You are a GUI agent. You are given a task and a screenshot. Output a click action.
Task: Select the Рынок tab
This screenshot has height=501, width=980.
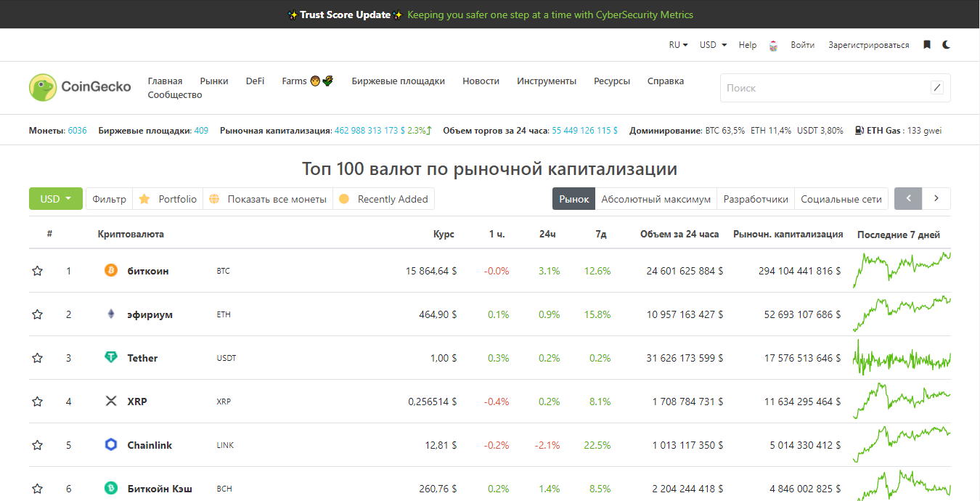click(x=574, y=199)
